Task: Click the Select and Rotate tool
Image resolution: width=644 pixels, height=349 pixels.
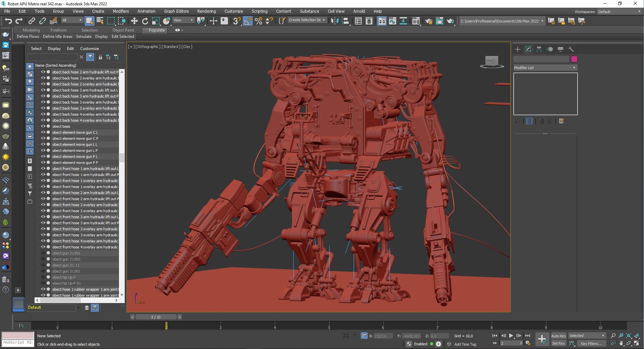Action: pos(145,21)
